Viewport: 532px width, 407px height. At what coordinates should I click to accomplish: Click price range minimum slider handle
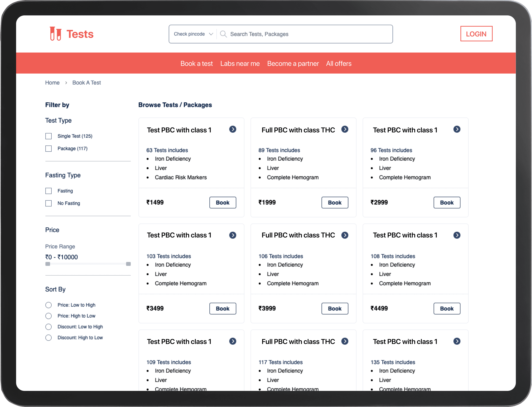[x=48, y=264]
